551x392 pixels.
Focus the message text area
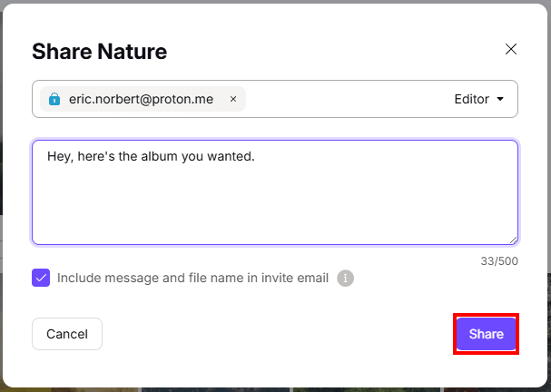click(x=275, y=192)
